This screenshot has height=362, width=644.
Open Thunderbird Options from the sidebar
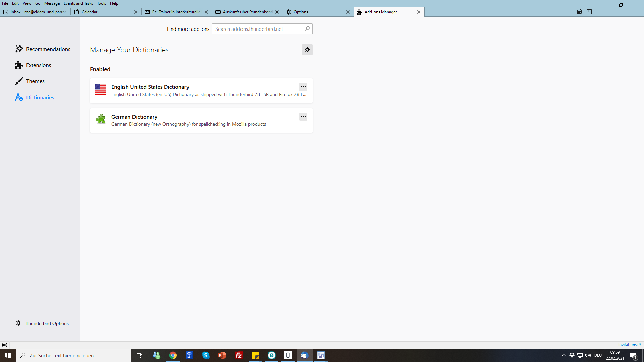42,323
